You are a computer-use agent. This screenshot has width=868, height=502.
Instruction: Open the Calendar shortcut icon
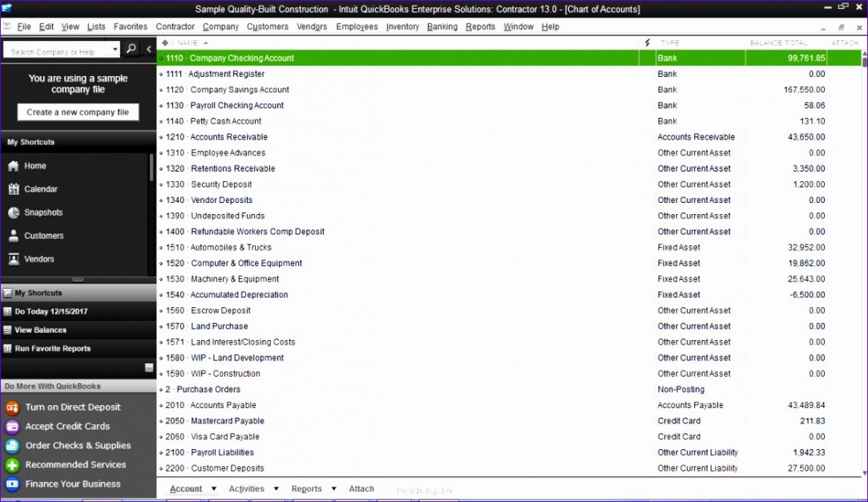14,189
